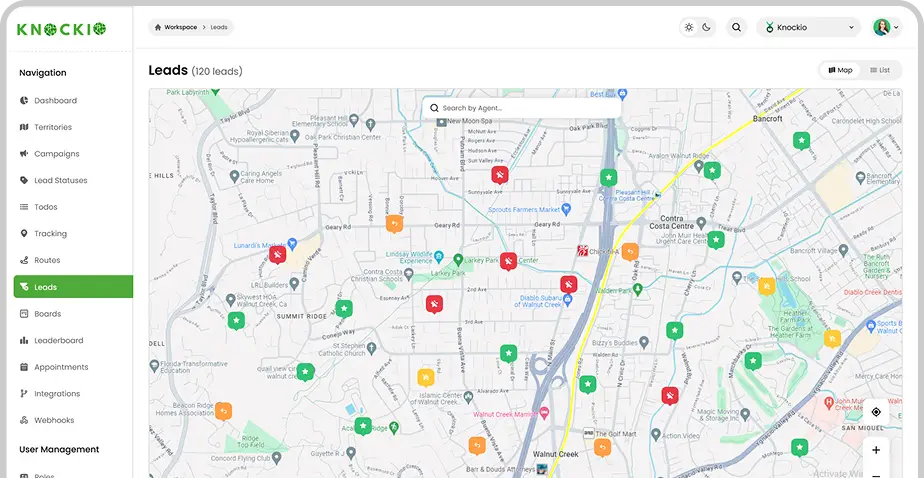Click the Best Buy place pin
Viewport: 924px width, 478px height.
[x=622, y=93]
